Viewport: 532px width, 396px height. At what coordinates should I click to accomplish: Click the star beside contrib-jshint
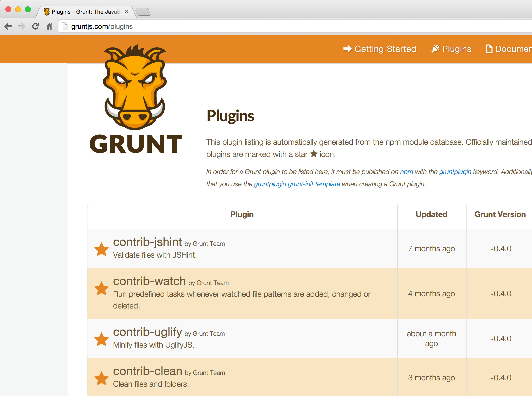click(101, 249)
